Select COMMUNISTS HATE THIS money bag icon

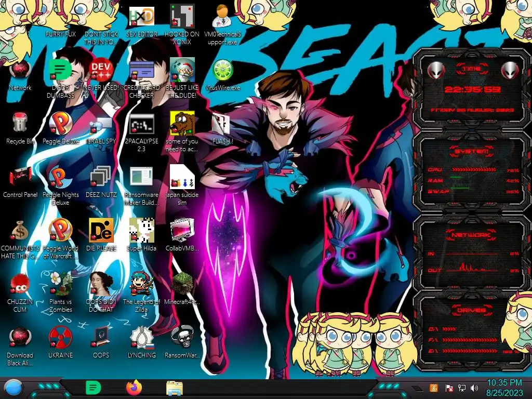tap(20, 240)
